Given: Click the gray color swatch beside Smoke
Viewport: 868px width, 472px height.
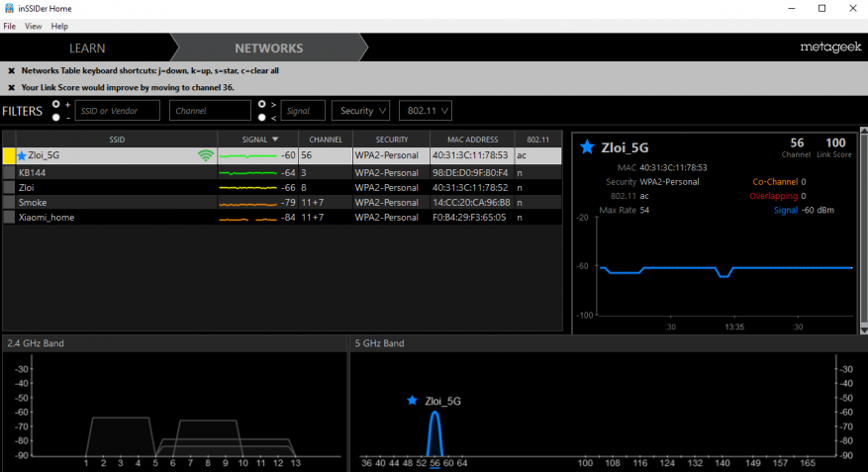Looking at the screenshot, I should [x=9, y=203].
